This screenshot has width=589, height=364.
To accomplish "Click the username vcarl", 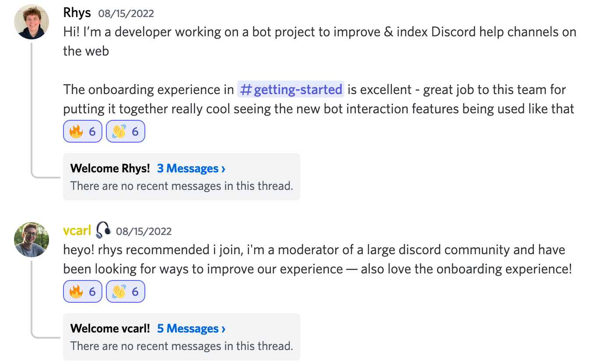I will [77, 231].
